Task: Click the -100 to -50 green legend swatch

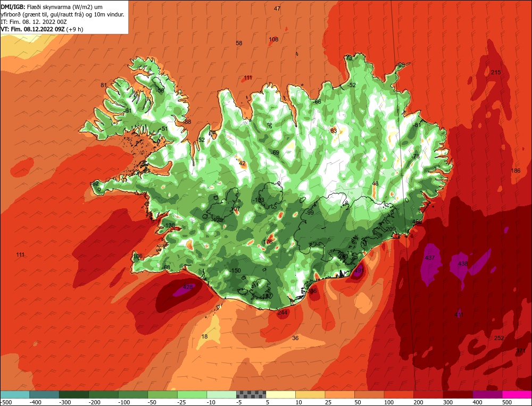Action: [133, 395]
